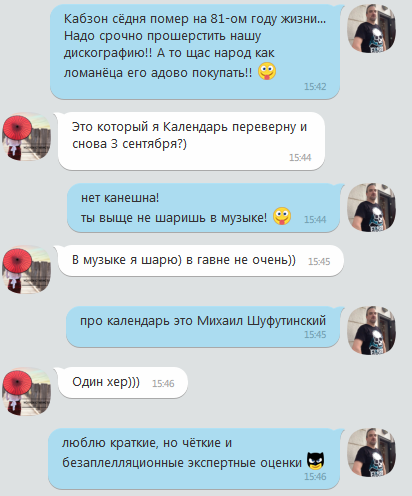Select the 'про календарь это Михаил Шуфутинский' bubble

(203, 327)
